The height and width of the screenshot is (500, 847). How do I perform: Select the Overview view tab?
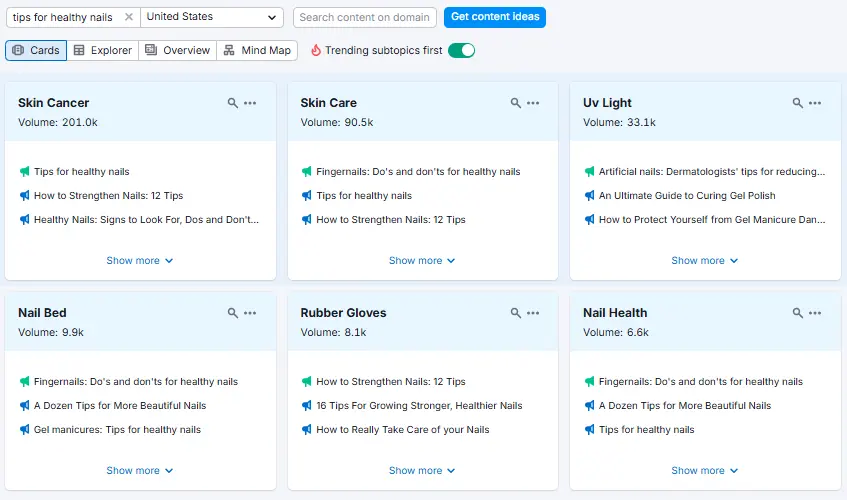click(x=177, y=50)
